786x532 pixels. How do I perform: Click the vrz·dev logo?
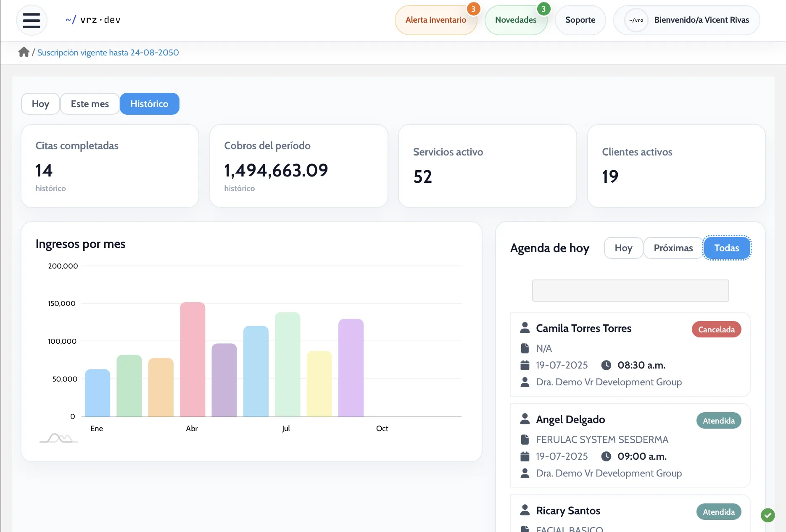(93, 20)
